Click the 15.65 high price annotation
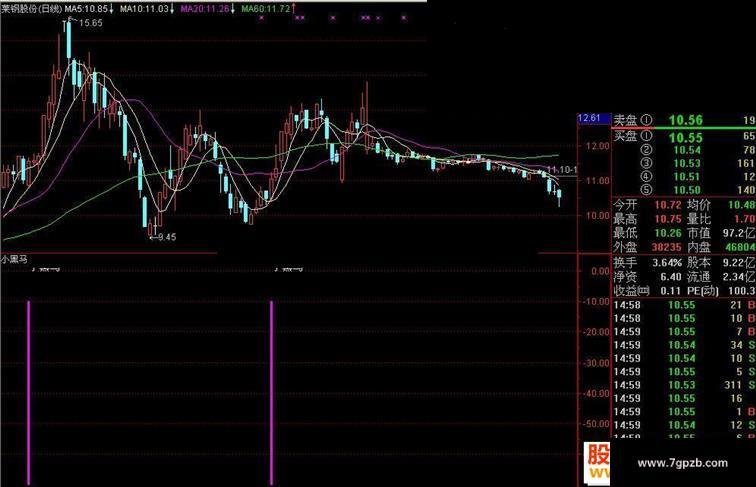The image size is (756, 487). 91,23
